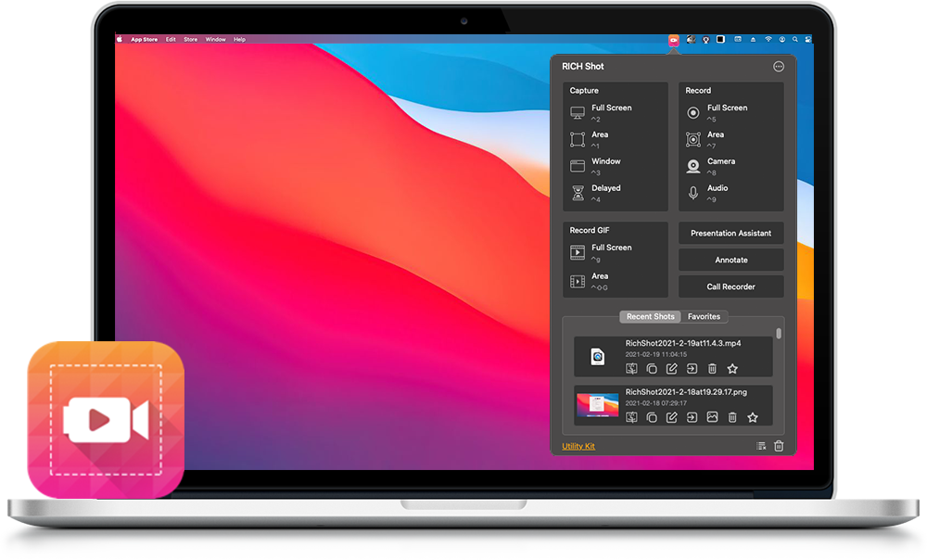The height and width of the screenshot is (560, 927).
Task: Favorite the RichShot png screenshot
Action: pos(753,417)
